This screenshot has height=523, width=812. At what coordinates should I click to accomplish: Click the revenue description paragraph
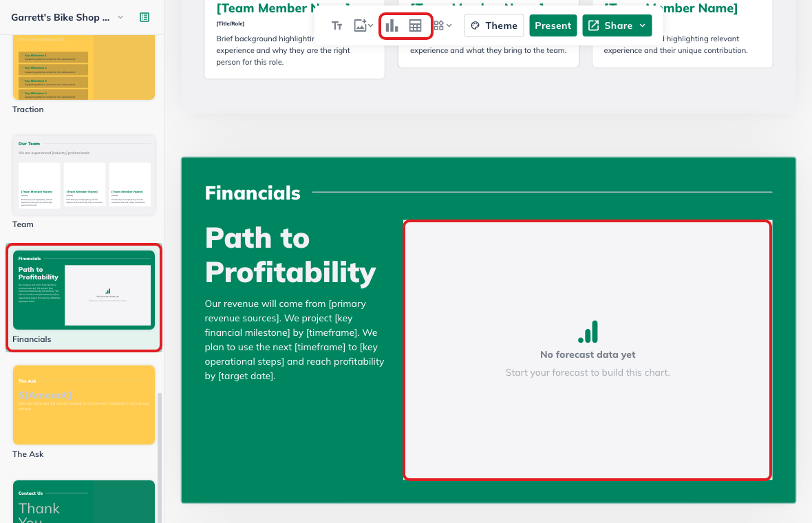click(294, 340)
